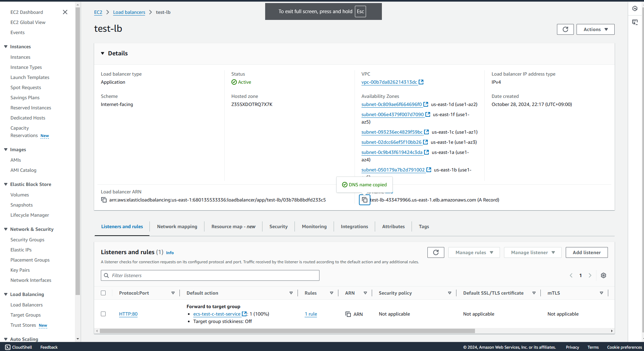Click the Add listener button
The width and height of the screenshot is (644, 351).
(587, 252)
